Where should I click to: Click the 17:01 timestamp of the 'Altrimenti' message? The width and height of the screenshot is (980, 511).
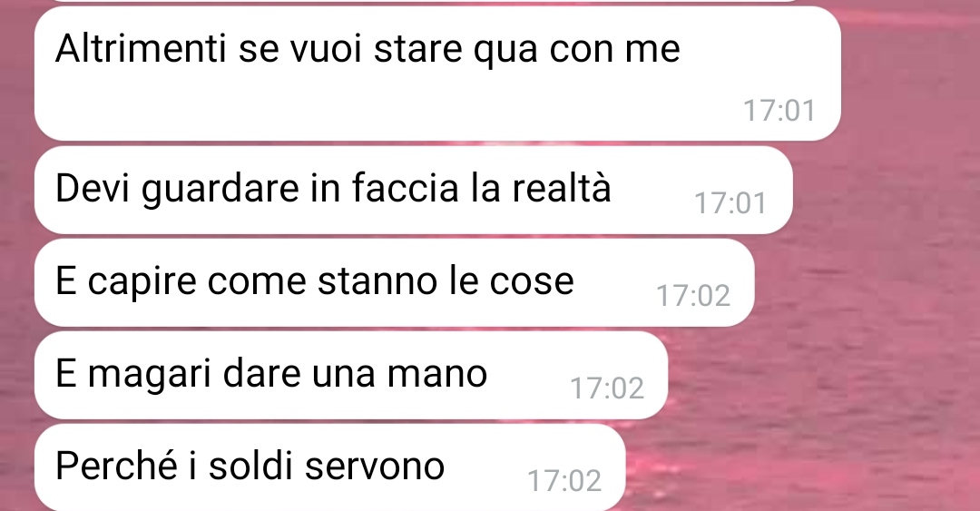pyautogui.click(x=779, y=111)
